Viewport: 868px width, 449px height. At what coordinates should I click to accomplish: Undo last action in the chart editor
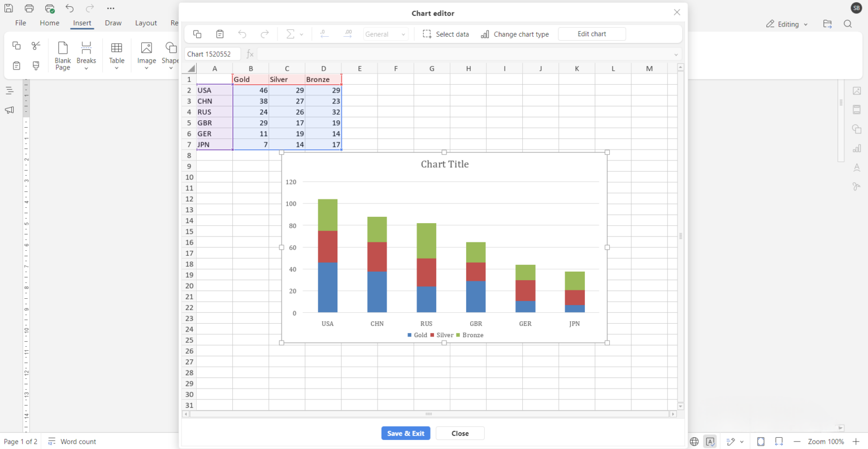pyautogui.click(x=242, y=34)
